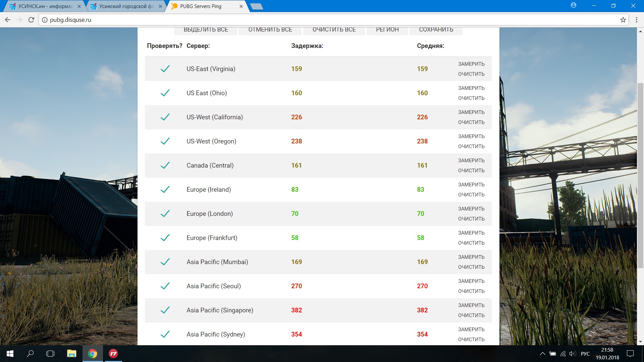Click the site information icon in the address bar

[45, 20]
